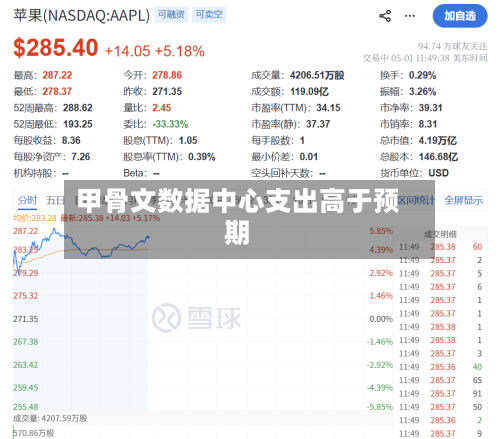Click the trade row with volume 65
500x439 pixels.
point(440,380)
